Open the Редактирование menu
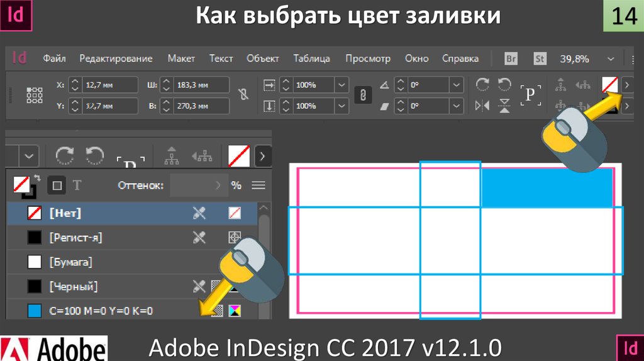The image size is (644, 361). pos(116,58)
